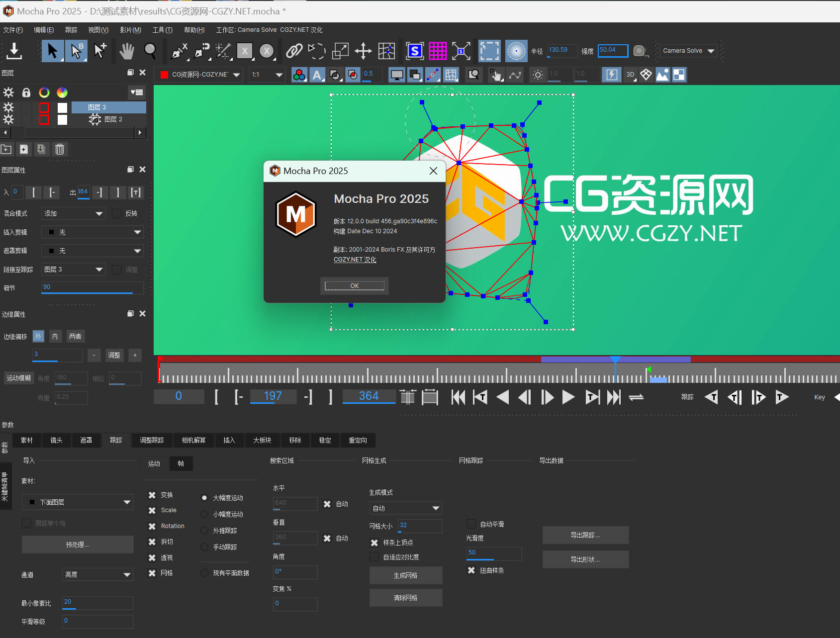Switch to the 稳定 tab

pos(325,440)
